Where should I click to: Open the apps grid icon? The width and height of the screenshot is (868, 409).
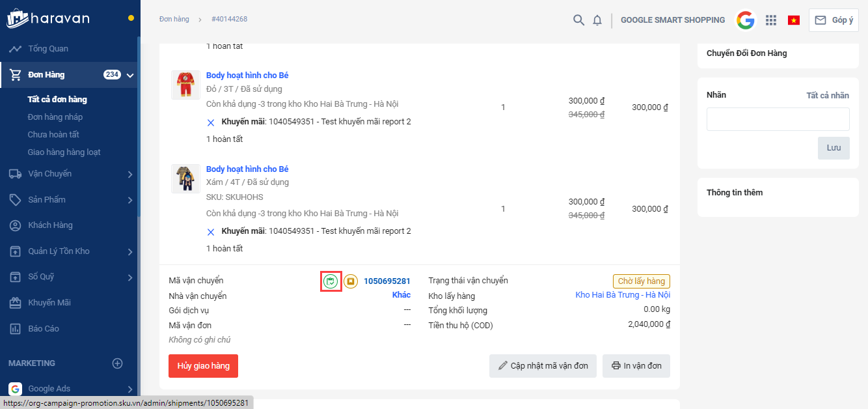point(771,20)
